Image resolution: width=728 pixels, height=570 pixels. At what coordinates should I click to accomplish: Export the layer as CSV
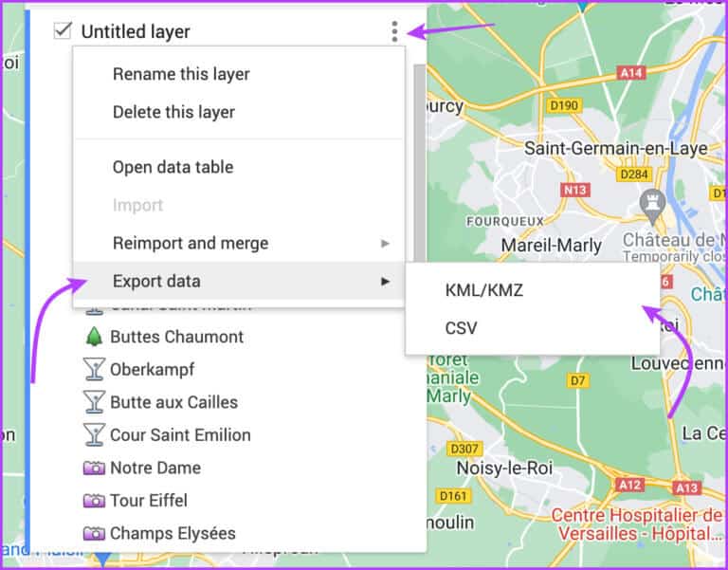461,328
